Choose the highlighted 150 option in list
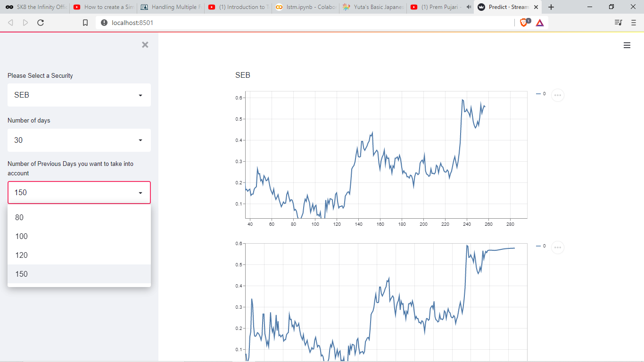Screen dimensions: 644x362 tap(79, 274)
